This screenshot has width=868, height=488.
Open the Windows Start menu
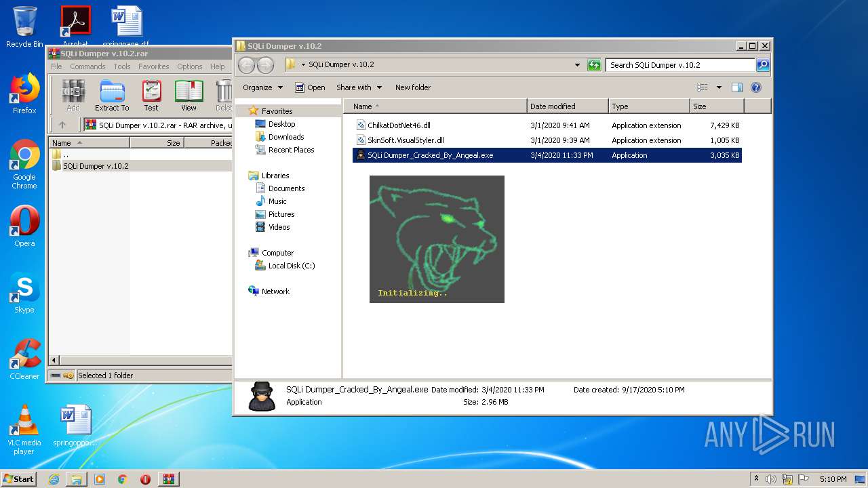(18, 479)
